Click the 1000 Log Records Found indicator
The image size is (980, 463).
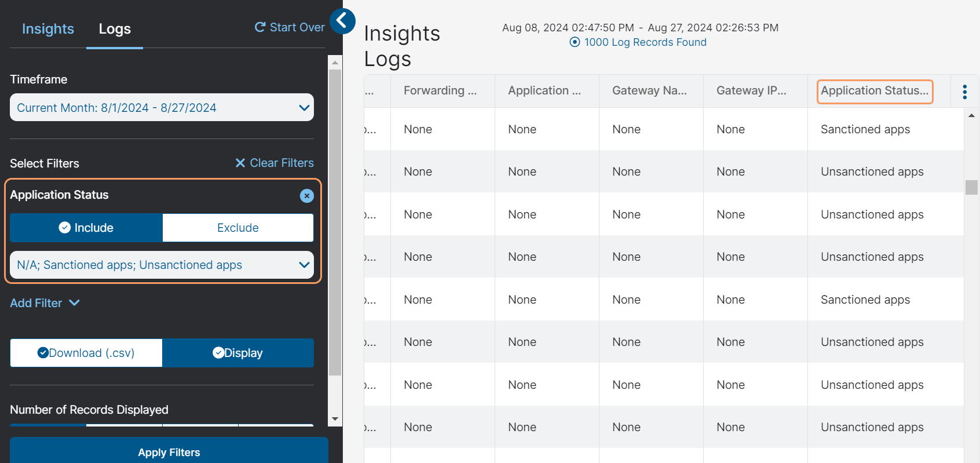[638, 42]
